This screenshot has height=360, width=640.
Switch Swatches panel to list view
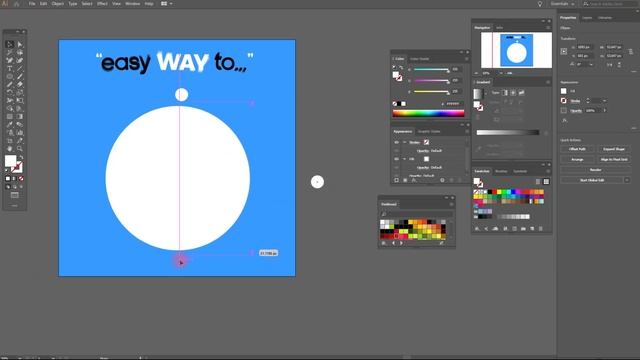(x=538, y=182)
